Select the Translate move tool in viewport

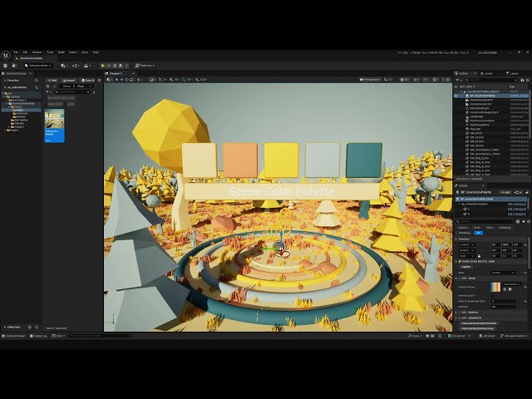click(121, 80)
